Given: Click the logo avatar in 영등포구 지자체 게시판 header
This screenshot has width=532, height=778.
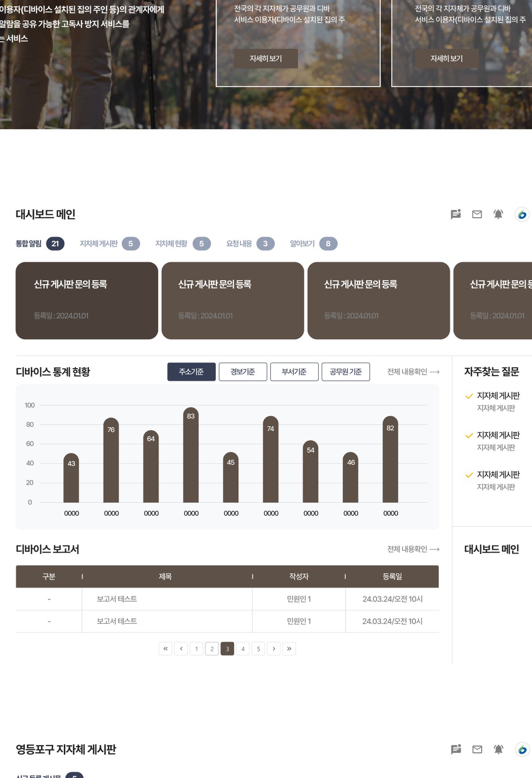Looking at the screenshot, I should [x=522, y=750].
